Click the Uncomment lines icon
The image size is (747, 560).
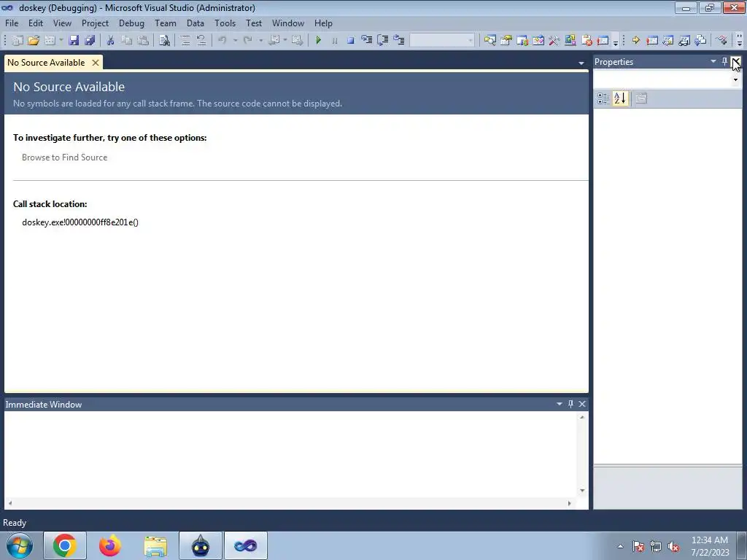pyautogui.click(x=201, y=41)
